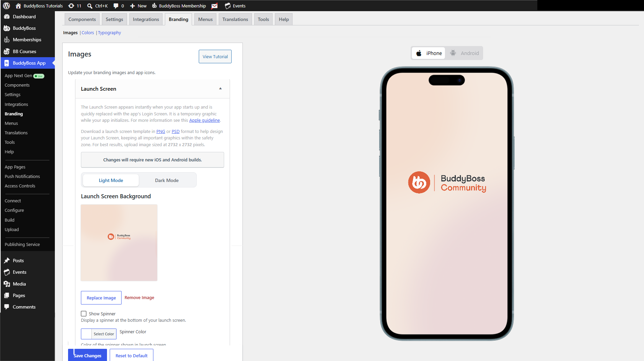Open the Translations tab
The height and width of the screenshot is (361, 644).
[235, 19]
